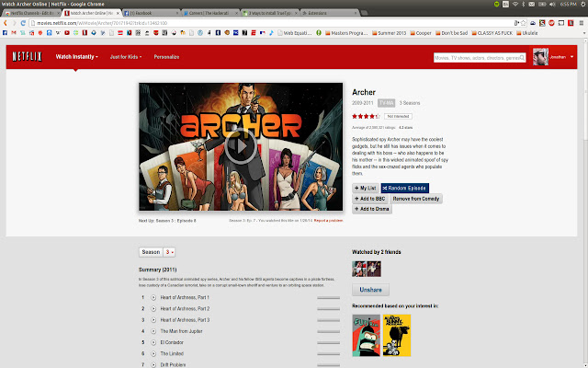Click the Not Interested button
The height and width of the screenshot is (368, 588).
[x=398, y=117]
